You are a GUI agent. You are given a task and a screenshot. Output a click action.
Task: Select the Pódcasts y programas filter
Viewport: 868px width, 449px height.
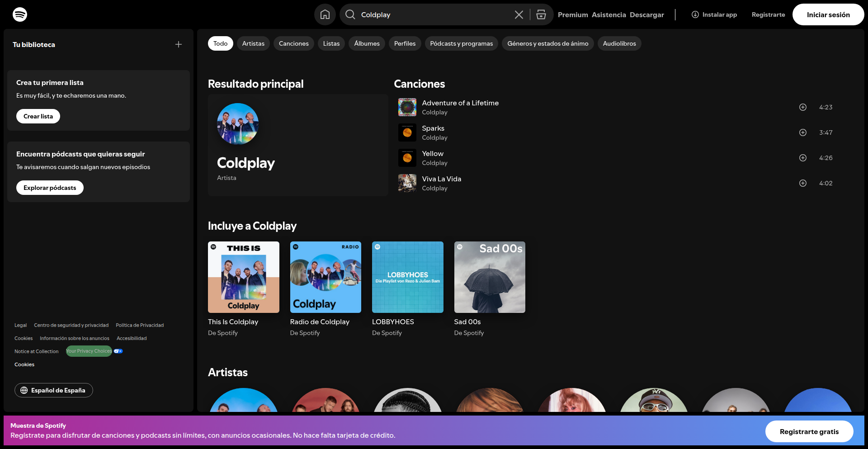point(461,43)
